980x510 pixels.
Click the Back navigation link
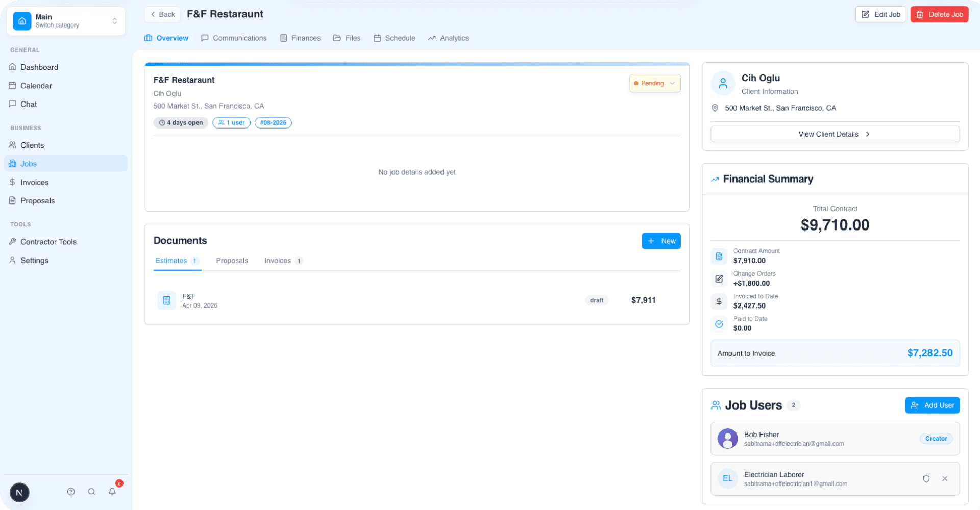pyautogui.click(x=162, y=14)
